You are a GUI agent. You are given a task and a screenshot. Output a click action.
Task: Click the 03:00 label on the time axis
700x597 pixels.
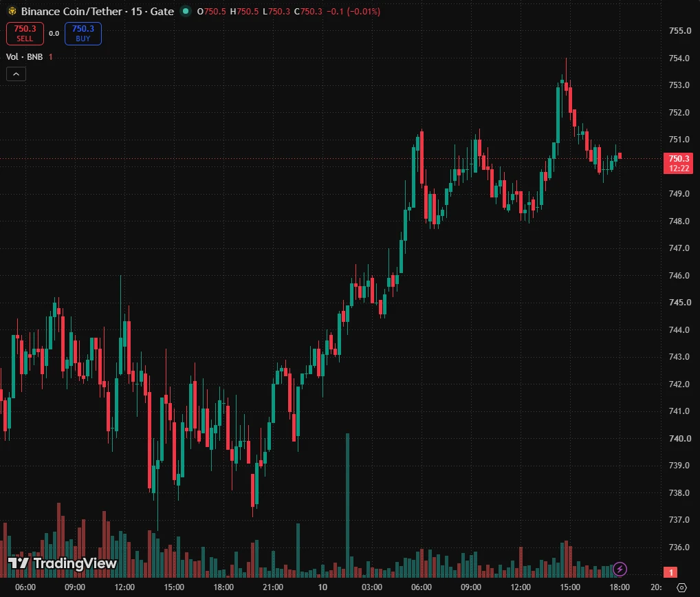(372, 587)
